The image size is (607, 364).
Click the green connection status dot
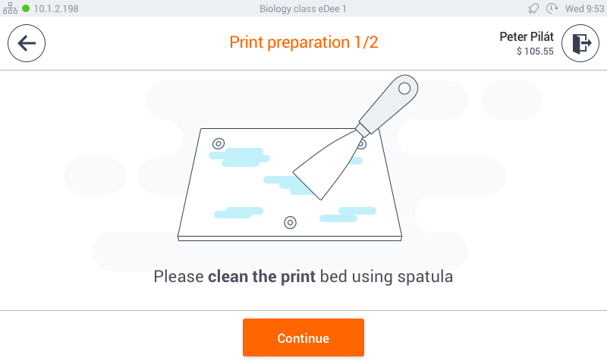(x=26, y=8)
